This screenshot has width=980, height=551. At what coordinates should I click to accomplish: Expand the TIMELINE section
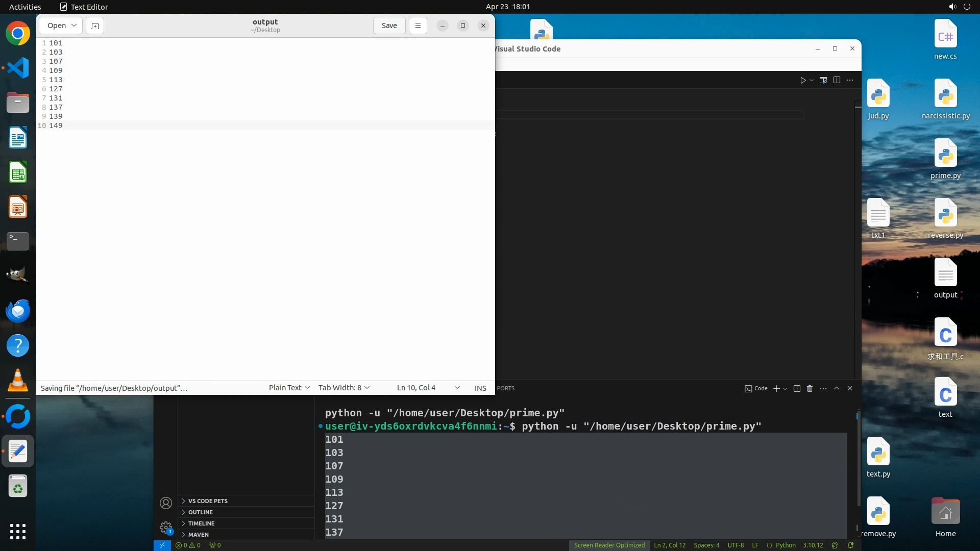click(201, 523)
